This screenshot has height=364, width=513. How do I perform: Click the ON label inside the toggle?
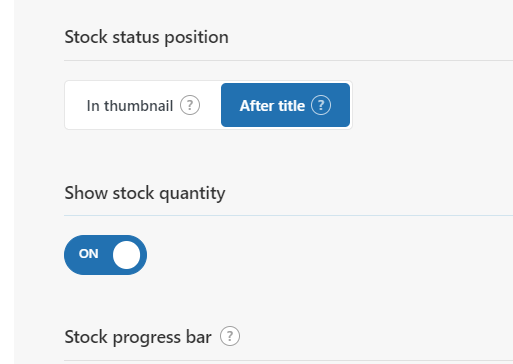click(x=89, y=254)
